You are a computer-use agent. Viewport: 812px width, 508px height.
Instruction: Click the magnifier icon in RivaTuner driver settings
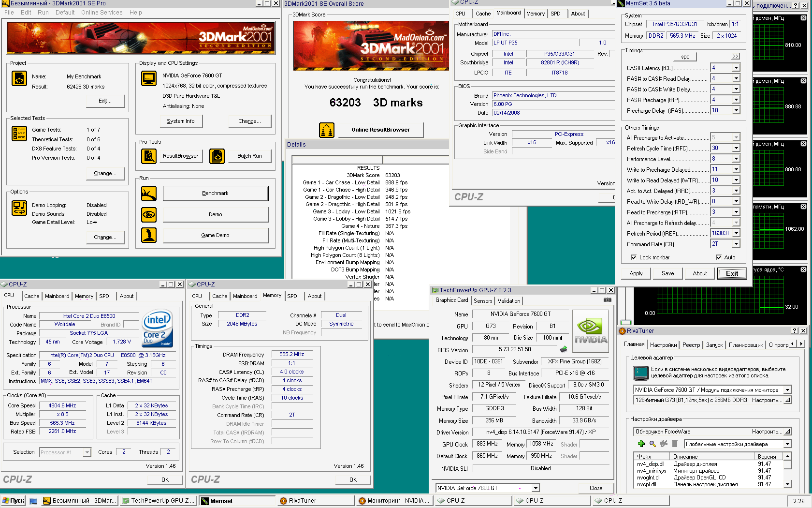point(652,444)
